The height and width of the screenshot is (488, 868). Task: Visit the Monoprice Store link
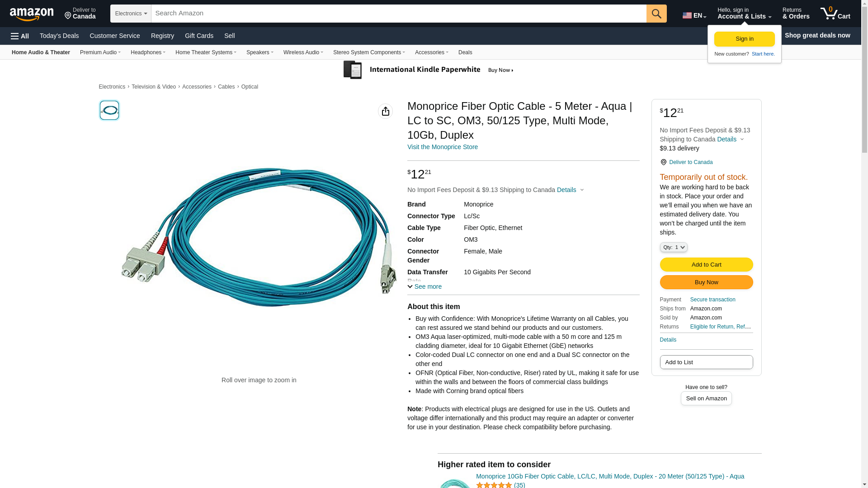(x=442, y=147)
